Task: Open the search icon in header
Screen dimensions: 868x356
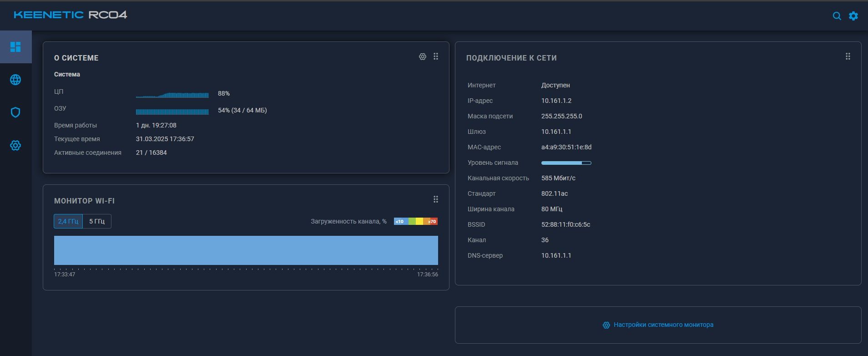Action: [837, 16]
